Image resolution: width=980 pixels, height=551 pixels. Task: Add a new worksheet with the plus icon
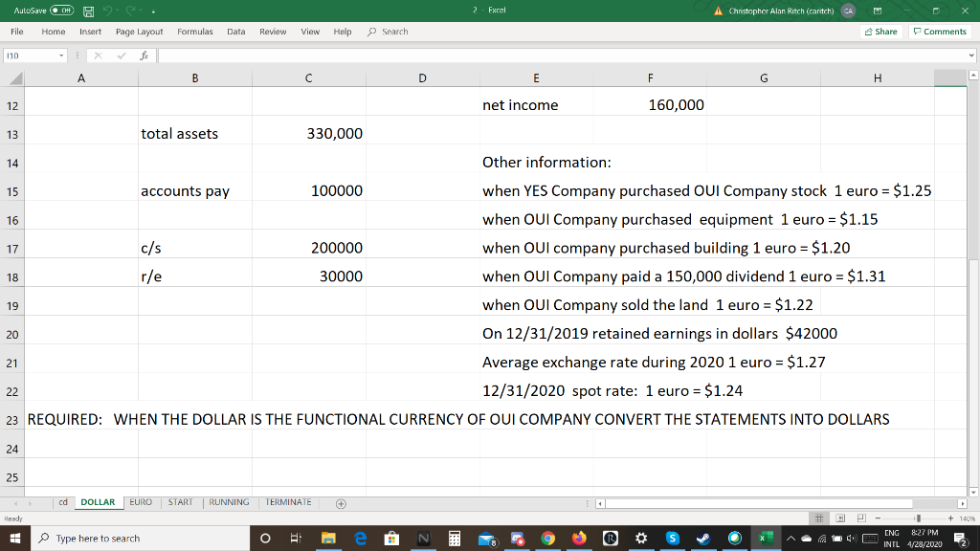click(341, 501)
